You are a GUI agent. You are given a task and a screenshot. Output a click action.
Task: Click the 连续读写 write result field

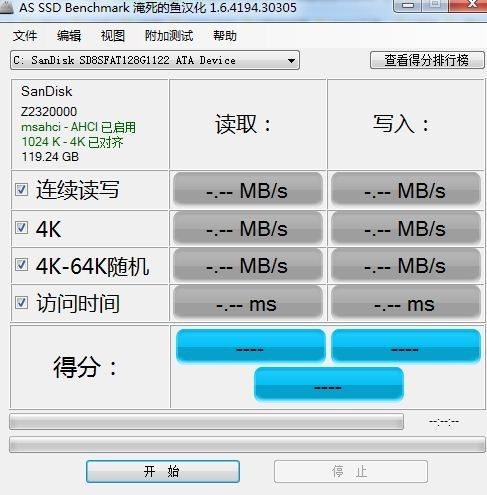click(x=406, y=189)
